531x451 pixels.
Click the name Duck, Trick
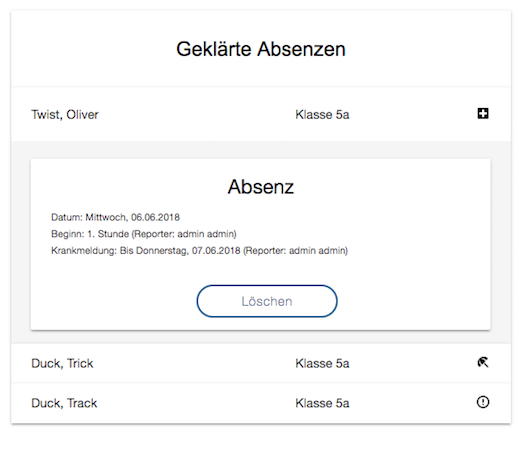pyautogui.click(x=62, y=363)
